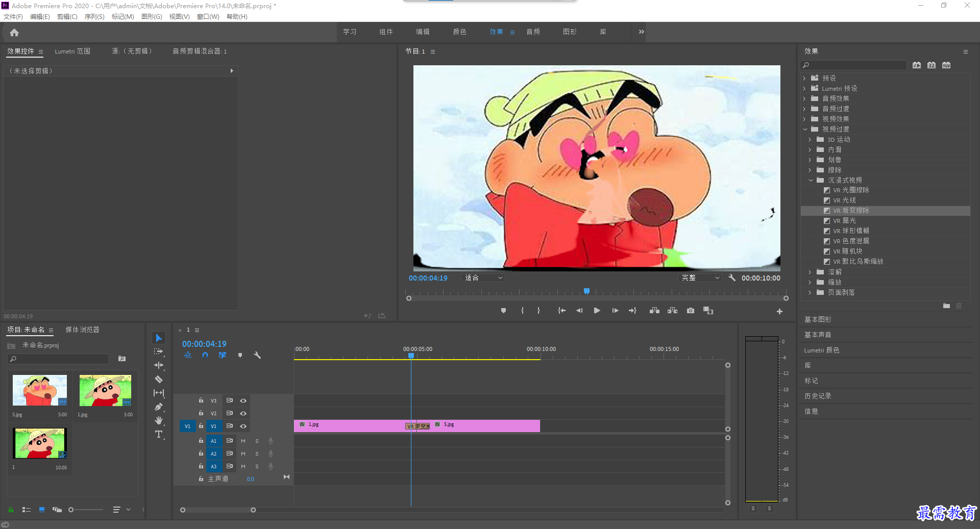This screenshot has height=529, width=980.
Task: Open the 媒体浏览器 tab
Action: (82, 330)
